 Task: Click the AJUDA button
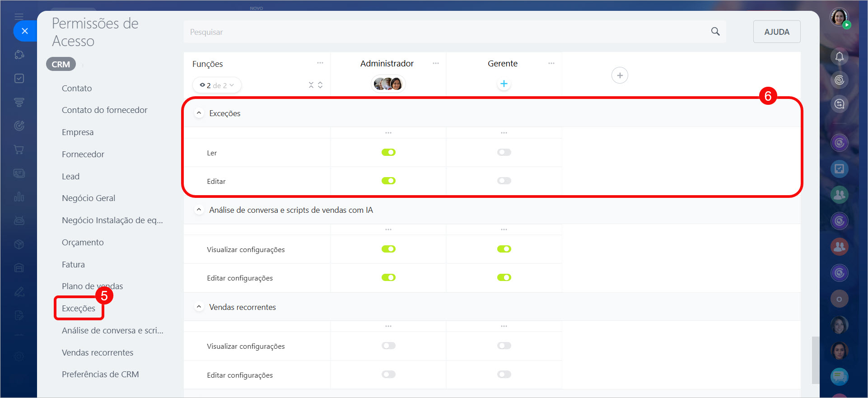[777, 32]
